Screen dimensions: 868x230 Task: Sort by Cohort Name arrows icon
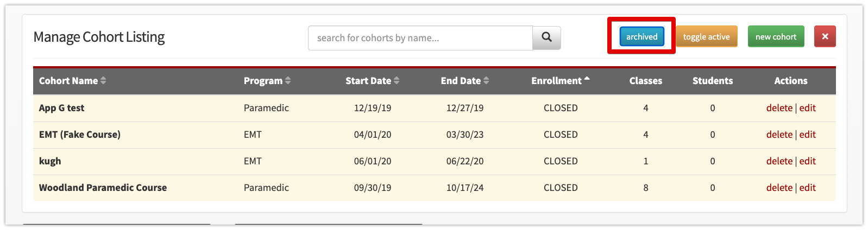pos(103,81)
